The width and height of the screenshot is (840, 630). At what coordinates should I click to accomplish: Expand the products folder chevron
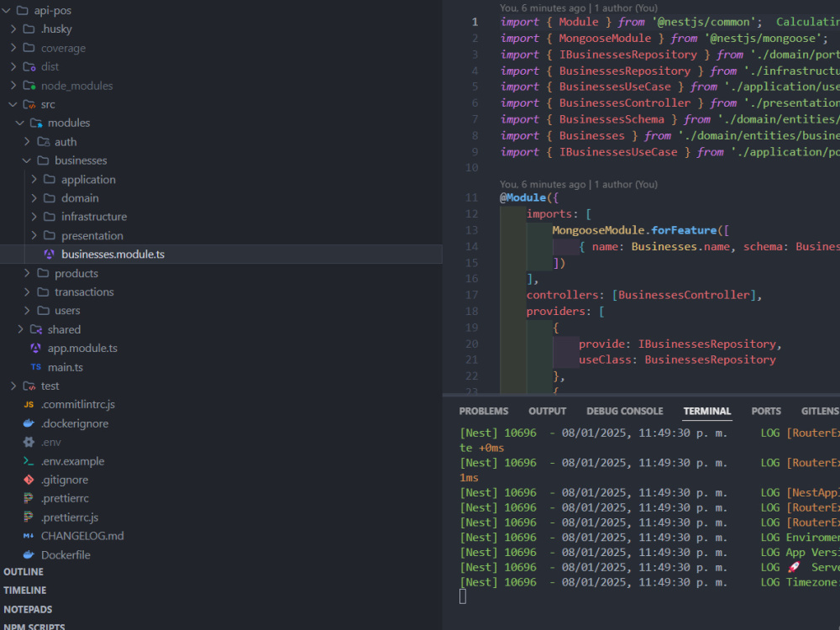[27, 273]
